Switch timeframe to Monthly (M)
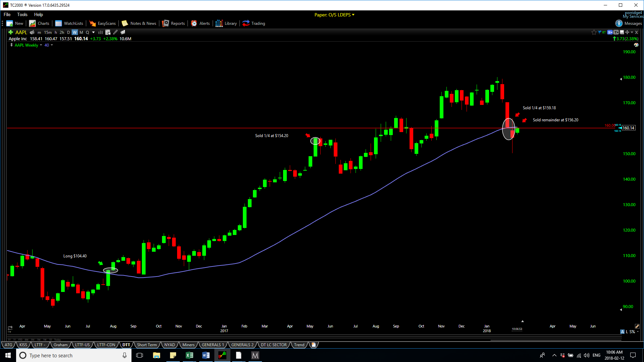Image resolution: width=644 pixels, height=362 pixels. click(x=81, y=33)
